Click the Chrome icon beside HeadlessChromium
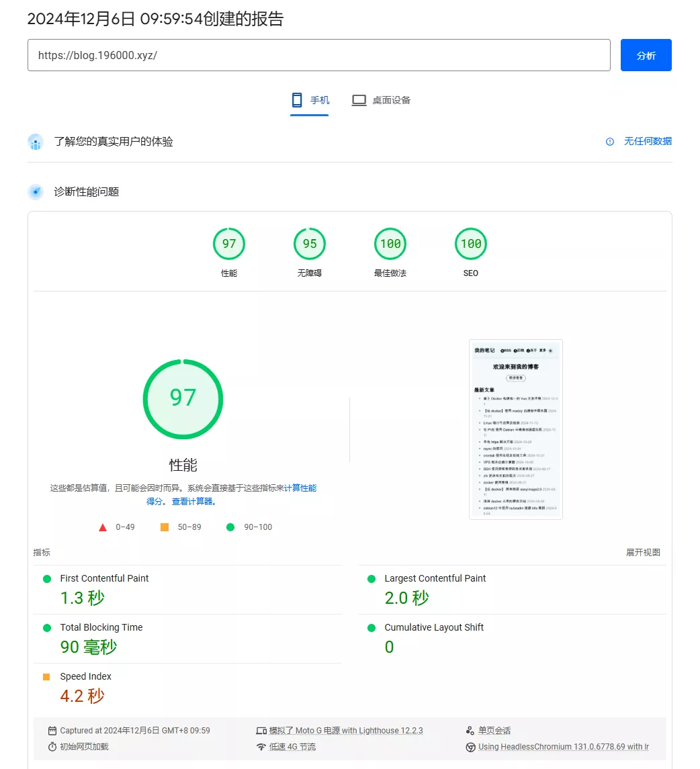Image resolution: width=700 pixels, height=769 pixels. [x=470, y=747]
